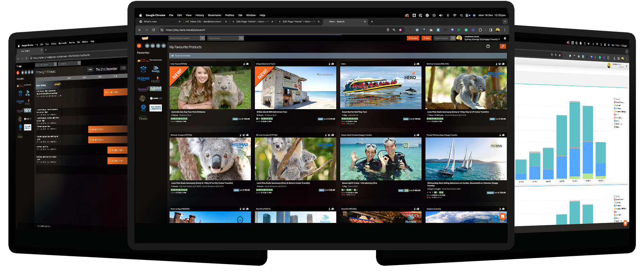This screenshot has width=644, height=271.
Task: Open the Ocean Spirit supplier logo in sidebar
Action: pyautogui.click(x=156, y=89)
